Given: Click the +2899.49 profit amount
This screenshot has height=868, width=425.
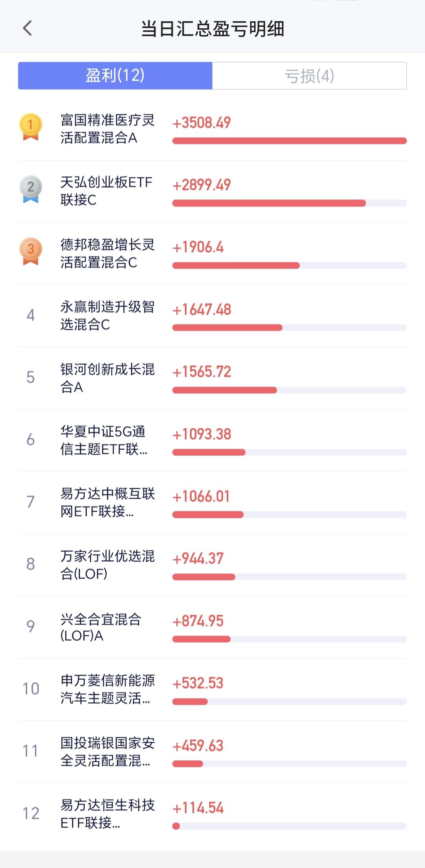Looking at the screenshot, I should click(x=201, y=185).
